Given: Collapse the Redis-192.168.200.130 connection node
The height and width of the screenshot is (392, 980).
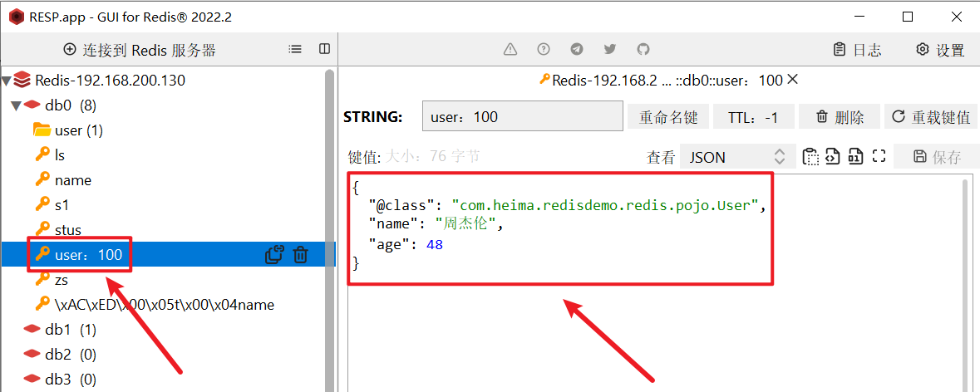Looking at the screenshot, I should [7, 80].
